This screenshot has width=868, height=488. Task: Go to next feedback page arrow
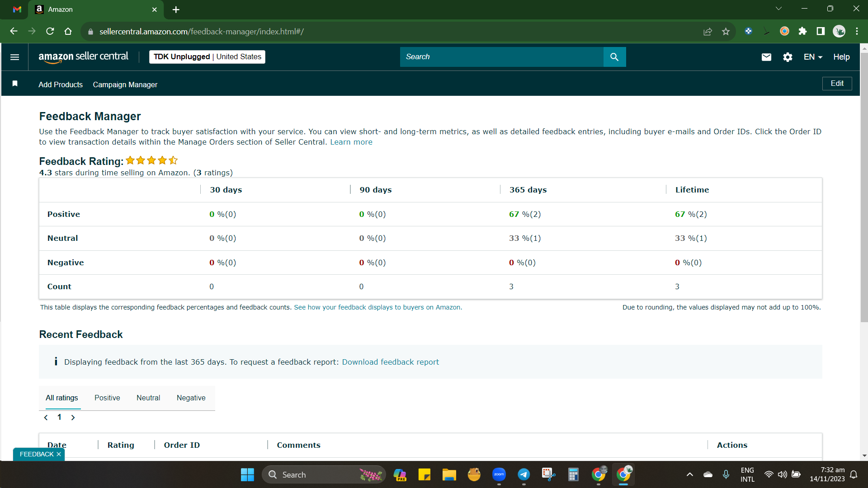tap(73, 418)
